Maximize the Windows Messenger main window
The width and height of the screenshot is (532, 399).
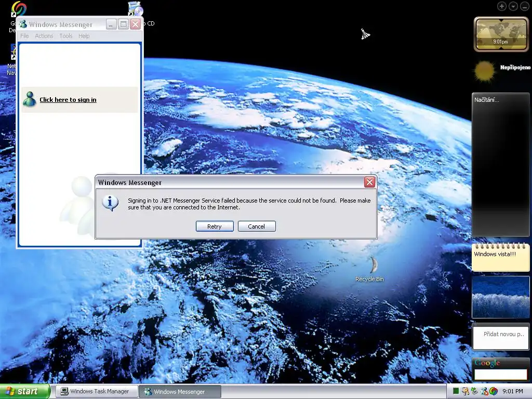[123, 24]
